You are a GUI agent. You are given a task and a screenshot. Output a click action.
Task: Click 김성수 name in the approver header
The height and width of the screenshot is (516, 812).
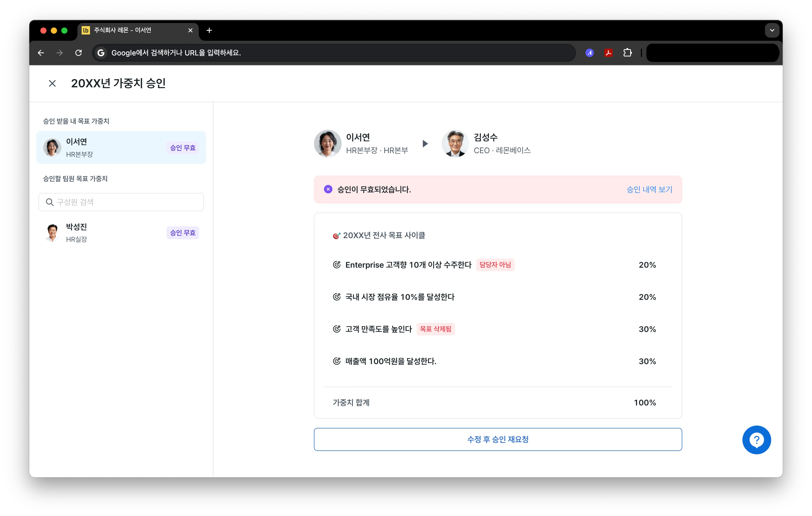486,137
